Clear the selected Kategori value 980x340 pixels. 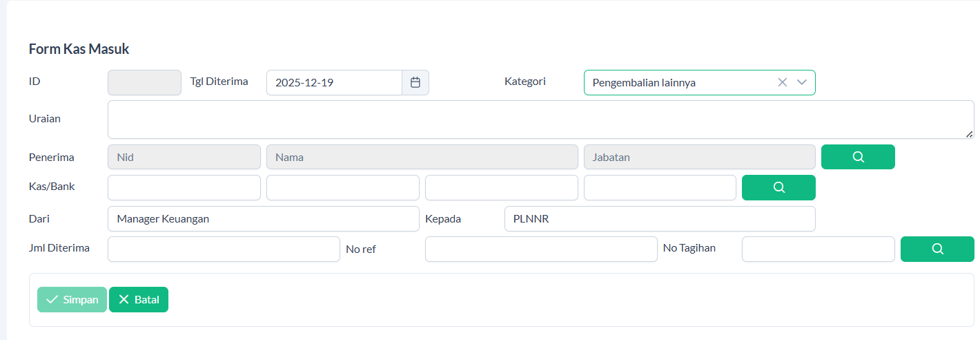tap(782, 82)
